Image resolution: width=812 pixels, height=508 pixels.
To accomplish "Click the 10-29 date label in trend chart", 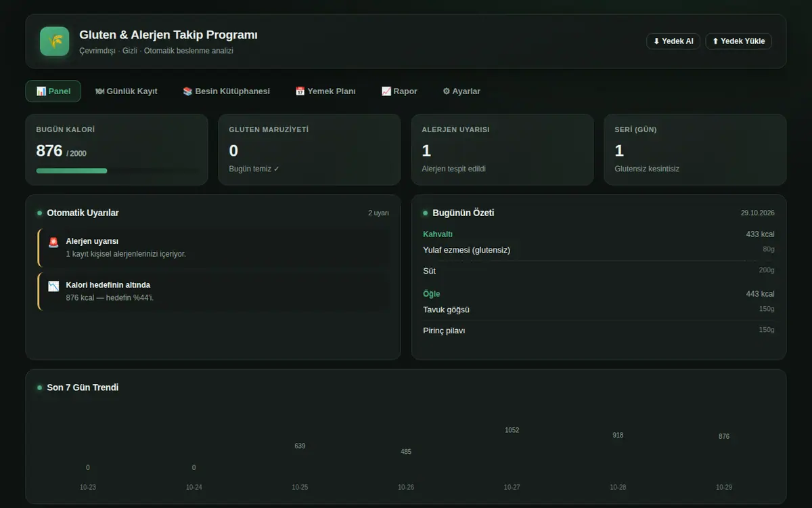I will pyautogui.click(x=724, y=487).
